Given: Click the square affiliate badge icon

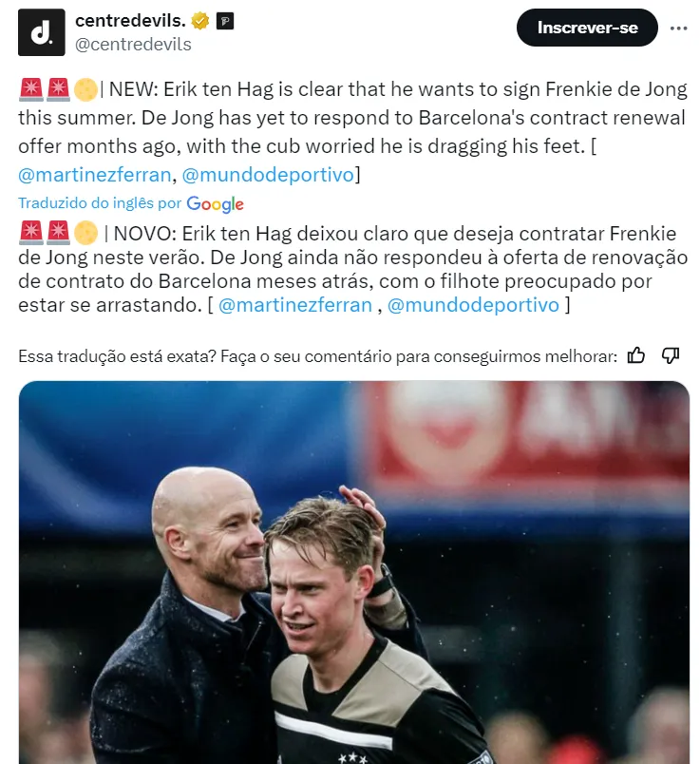Looking at the screenshot, I should pyautogui.click(x=224, y=22).
